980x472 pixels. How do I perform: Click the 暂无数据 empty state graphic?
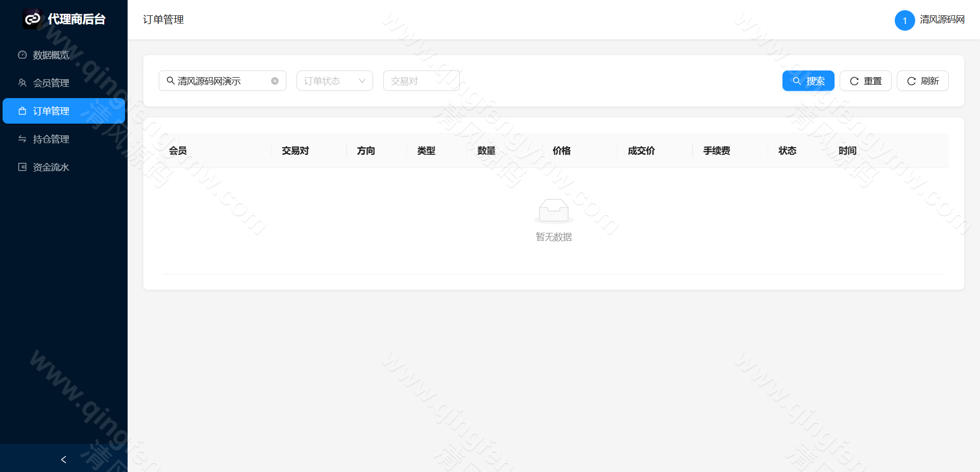(553, 210)
